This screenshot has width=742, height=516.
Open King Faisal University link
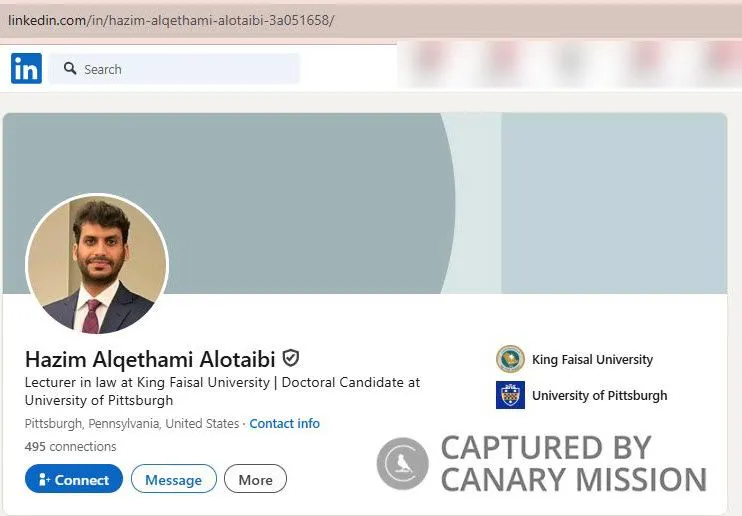(592, 359)
